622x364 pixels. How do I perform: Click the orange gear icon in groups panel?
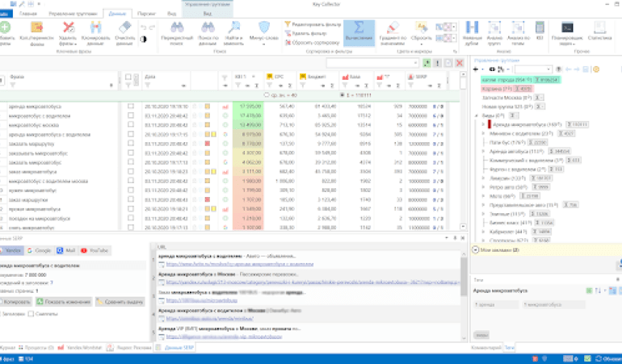(x=596, y=69)
